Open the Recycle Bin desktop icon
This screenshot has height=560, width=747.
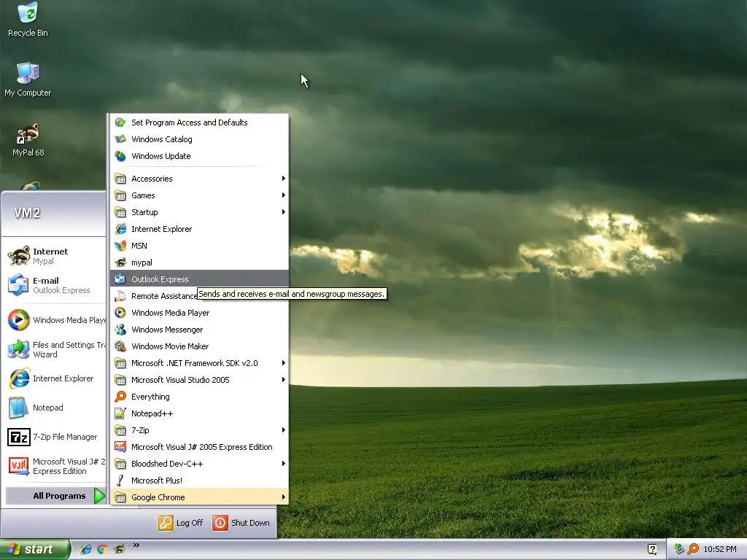(28, 20)
